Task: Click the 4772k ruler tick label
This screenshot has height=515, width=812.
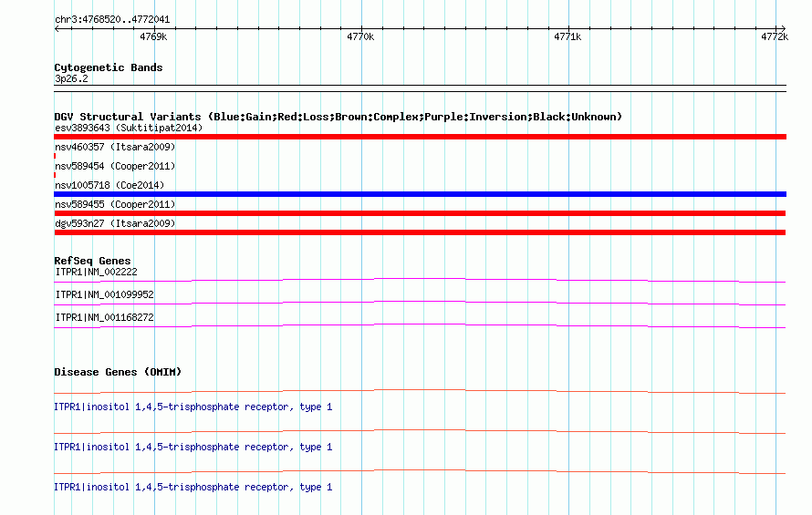Action: 775,36
